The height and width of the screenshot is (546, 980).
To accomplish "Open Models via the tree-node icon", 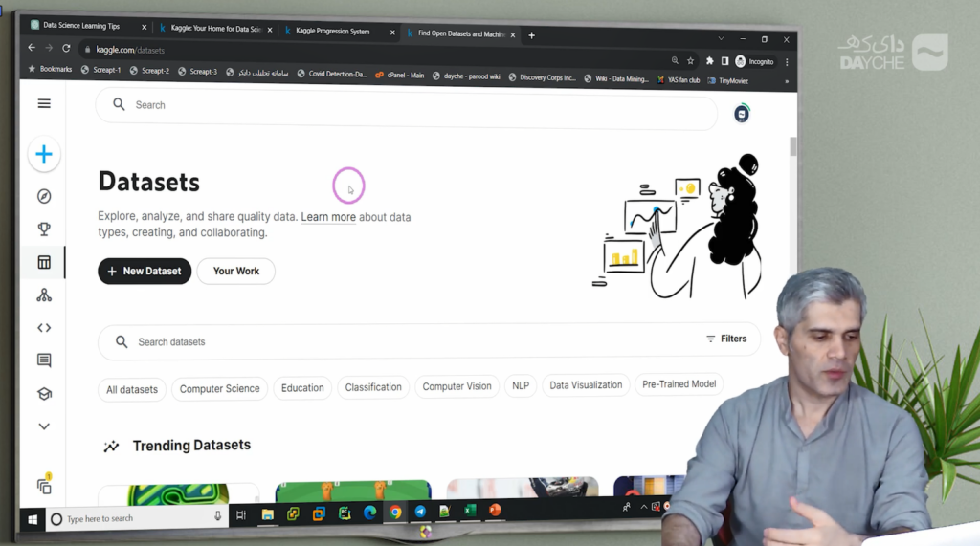I will click(x=44, y=295).
